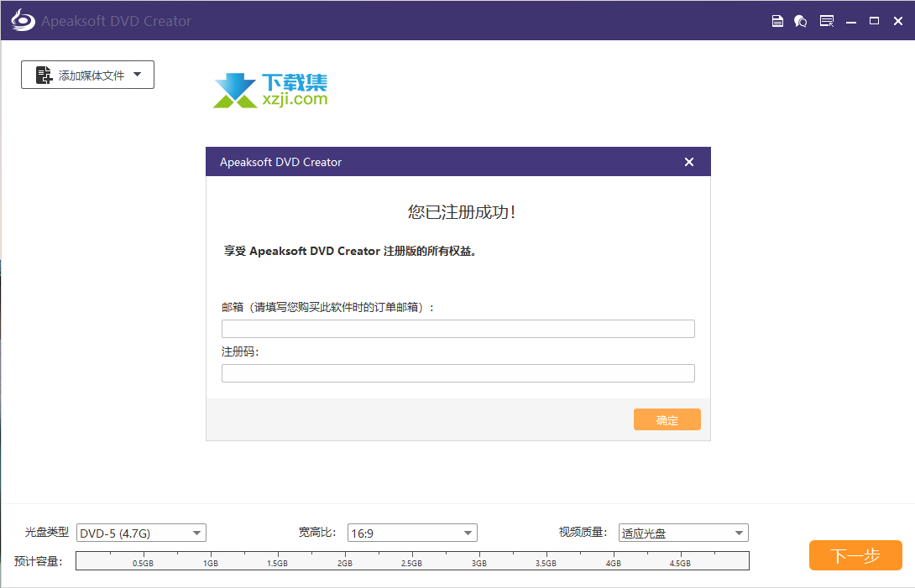Click the 添加媒体文件 button label

tap(91, 75)
